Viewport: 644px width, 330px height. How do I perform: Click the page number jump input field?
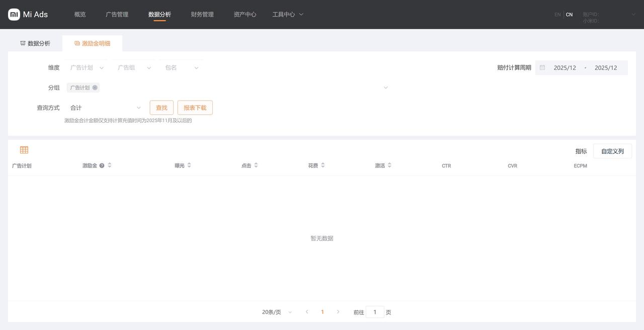375,312
